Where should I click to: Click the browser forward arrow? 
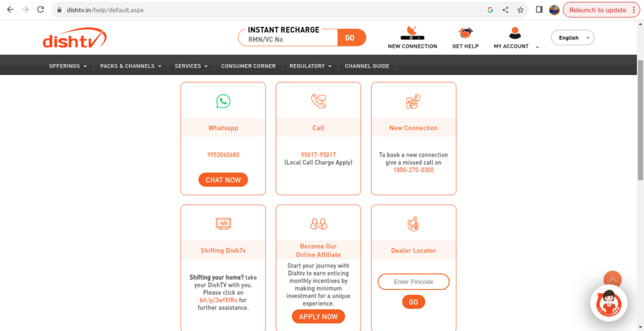click(x=25, y=10)
